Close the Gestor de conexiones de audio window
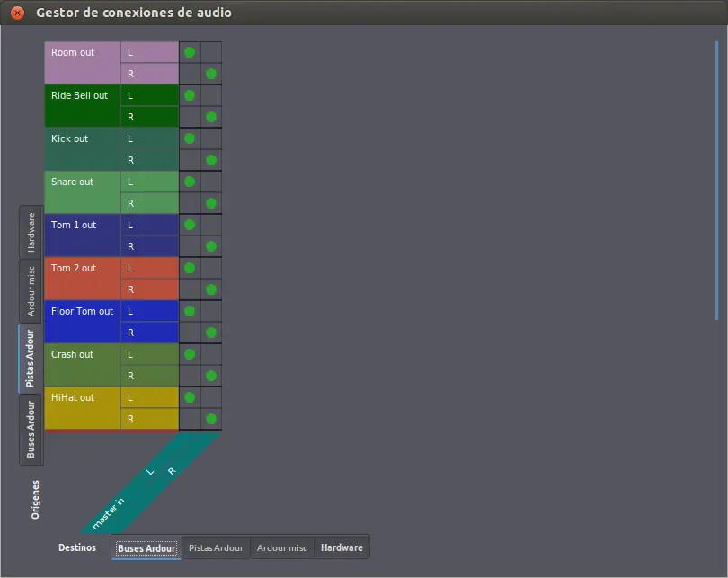This screenshot has height=578, width=728. (17, 13)
